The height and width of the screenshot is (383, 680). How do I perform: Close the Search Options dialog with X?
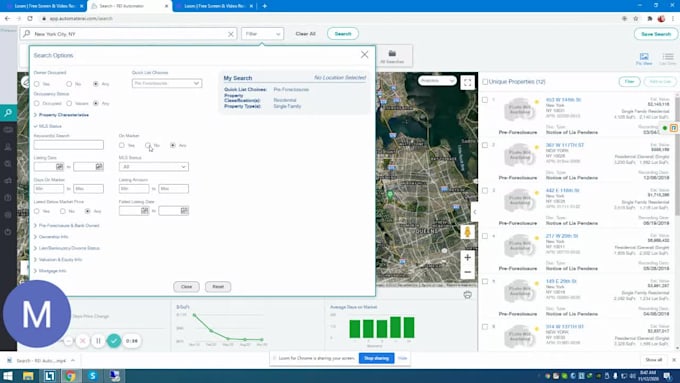click(x=364, y=54)
